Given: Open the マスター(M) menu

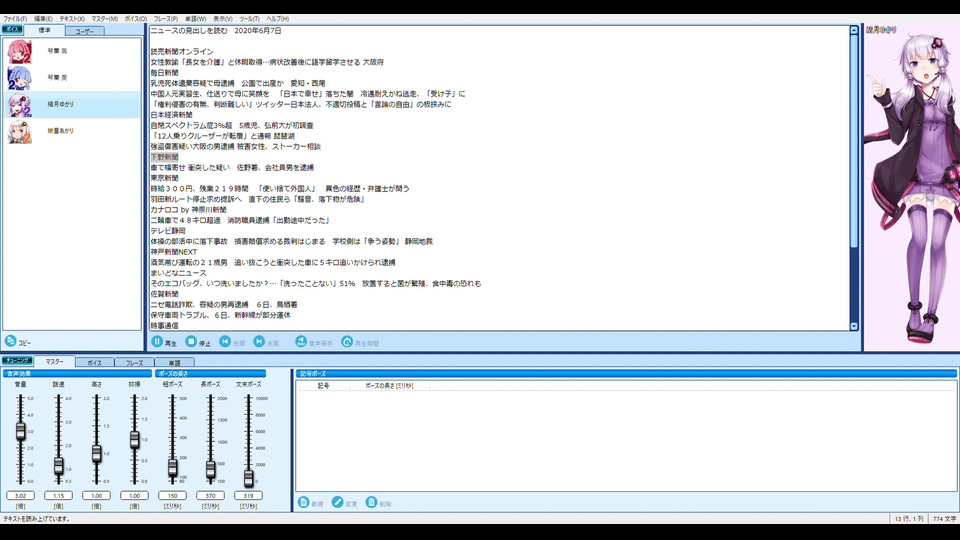Looking at the screenshot, I should pyautogui.click(x=105, y=19).
